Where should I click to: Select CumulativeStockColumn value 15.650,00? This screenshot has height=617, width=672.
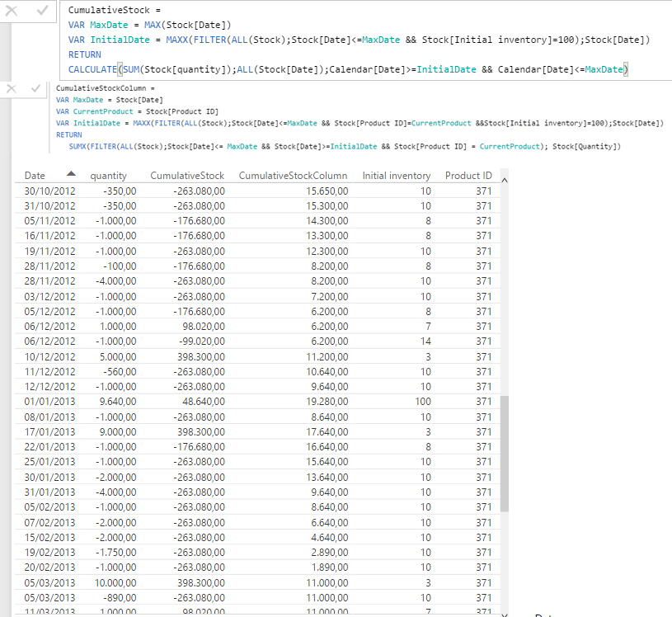pos(327,191)
